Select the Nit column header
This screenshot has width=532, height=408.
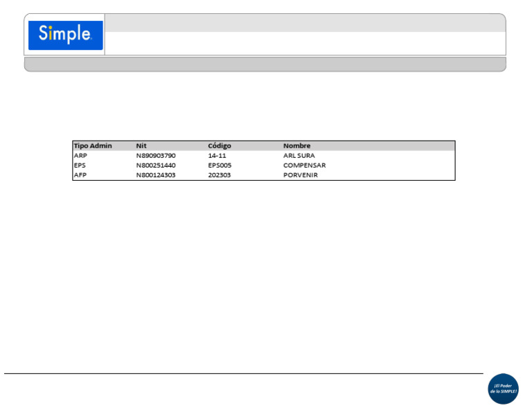[x=141, y=146]
